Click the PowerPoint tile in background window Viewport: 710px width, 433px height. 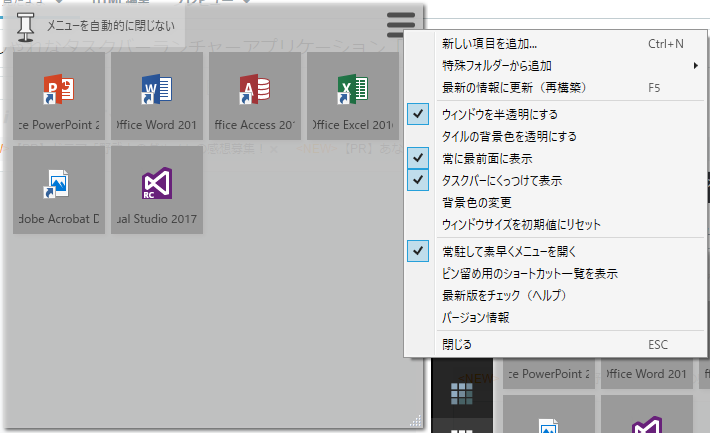coord(549,374)
